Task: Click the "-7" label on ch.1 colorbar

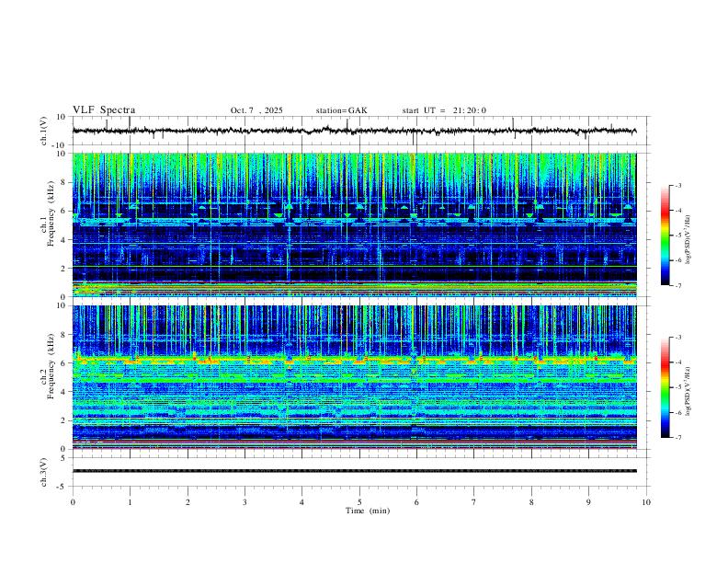Action: point(678,286)
